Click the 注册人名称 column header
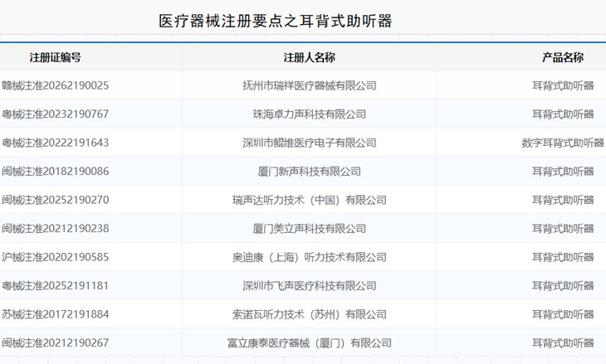 click(x=309, y=57)
